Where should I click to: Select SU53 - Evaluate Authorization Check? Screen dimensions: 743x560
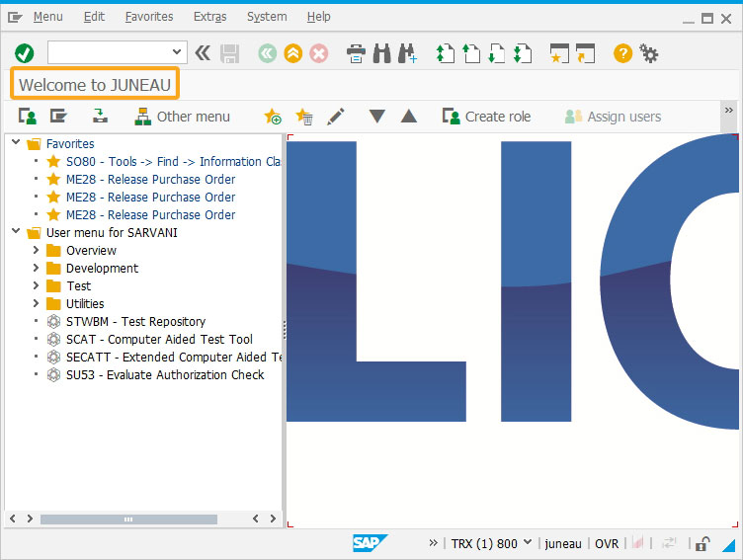point(165,374)
